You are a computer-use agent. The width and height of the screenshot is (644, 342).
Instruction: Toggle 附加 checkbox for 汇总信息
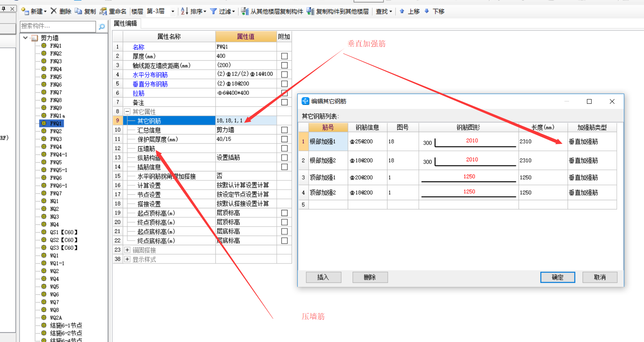pos(285,130)
